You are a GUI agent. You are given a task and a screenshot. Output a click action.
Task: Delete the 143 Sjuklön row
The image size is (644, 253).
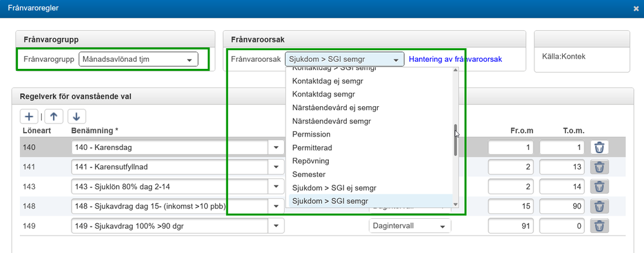point(600,187)
